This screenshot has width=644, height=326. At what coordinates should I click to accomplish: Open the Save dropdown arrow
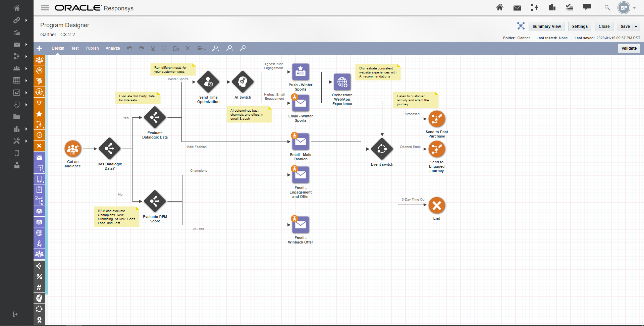(x=636, y=26)
